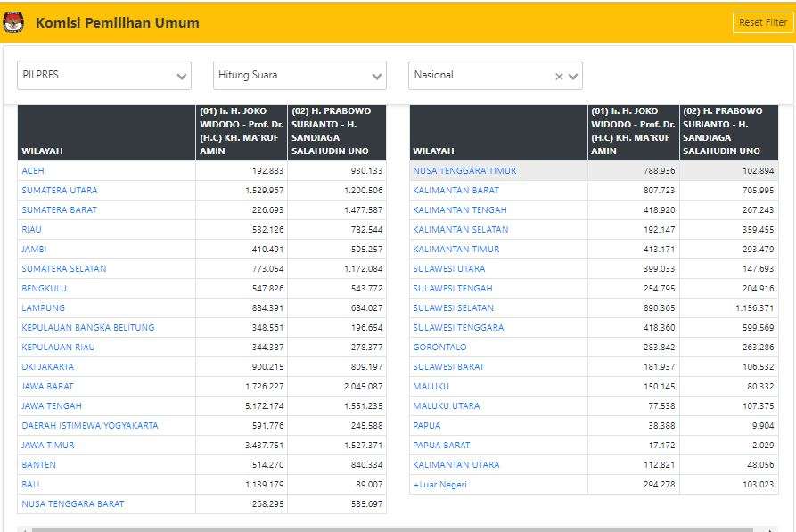This screenshot has width=796, height=532.
Task: Open the ACEH region link
Action: [x=33, y=170]
